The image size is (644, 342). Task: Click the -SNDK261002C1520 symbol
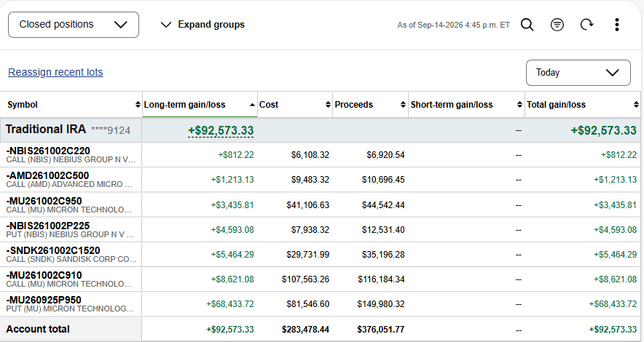click(x=53, y=250)
